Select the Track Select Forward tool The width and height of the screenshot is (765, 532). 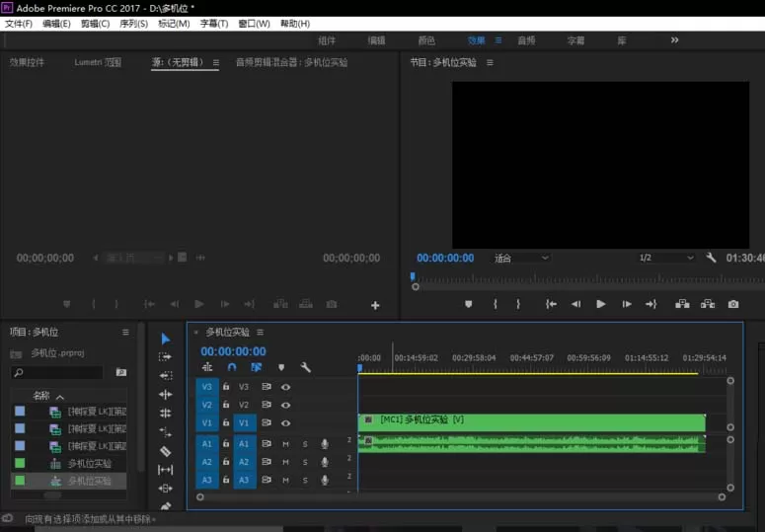(x=165, y=357)
